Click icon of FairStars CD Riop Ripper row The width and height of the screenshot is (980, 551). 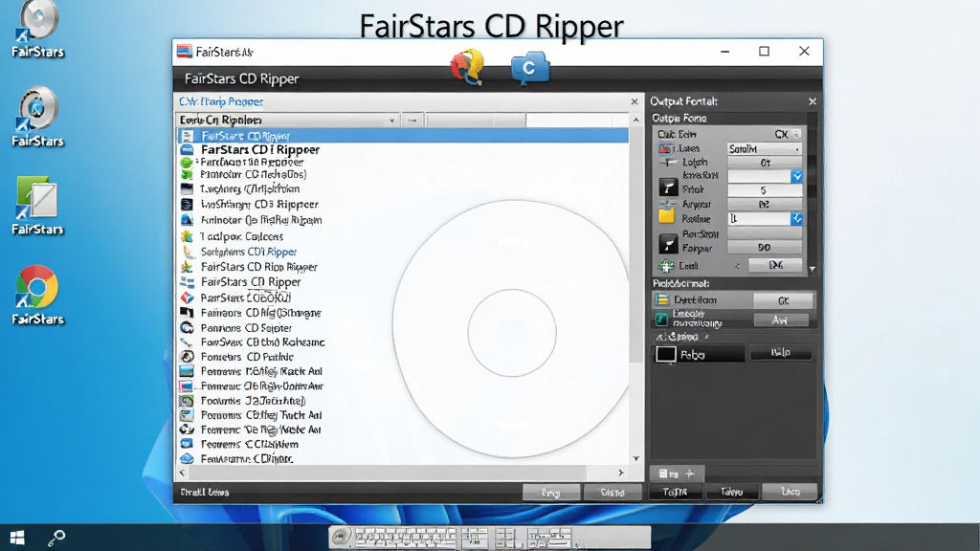187,267
